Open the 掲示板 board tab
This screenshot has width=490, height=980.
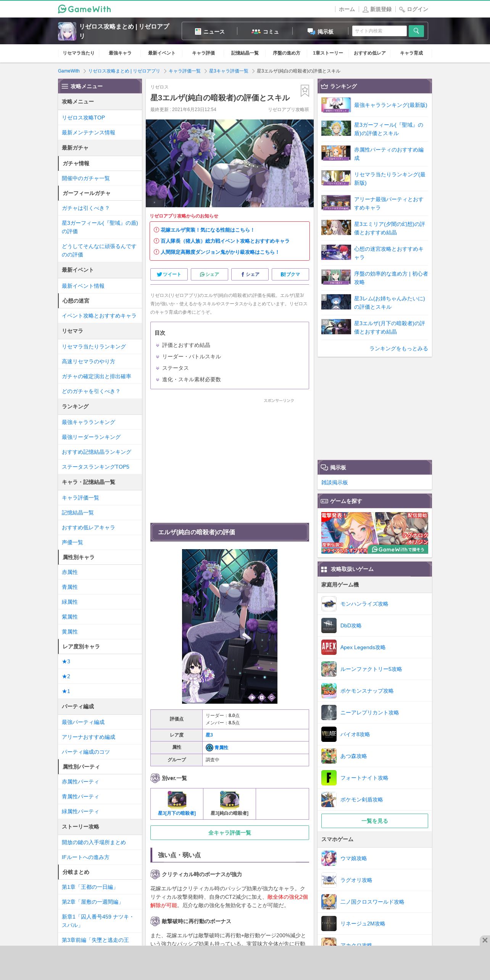(320, 31)
